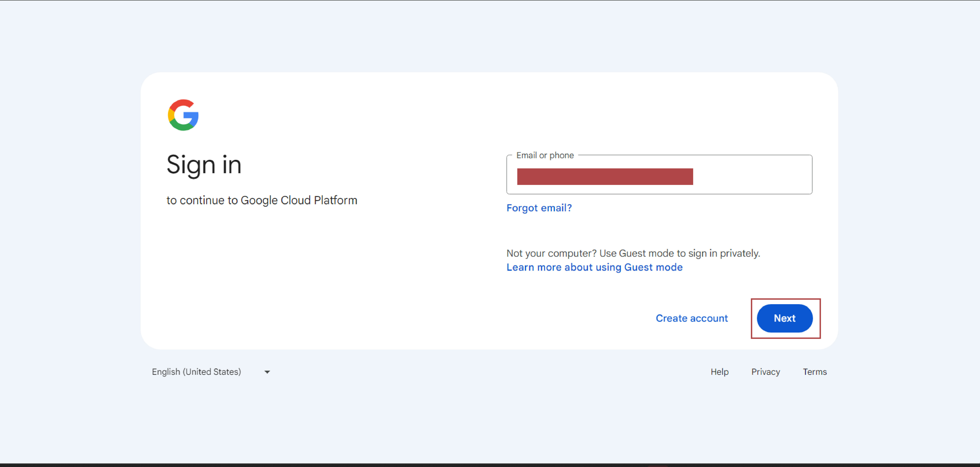Click the Sign in heading

click(x=203, y=165)
